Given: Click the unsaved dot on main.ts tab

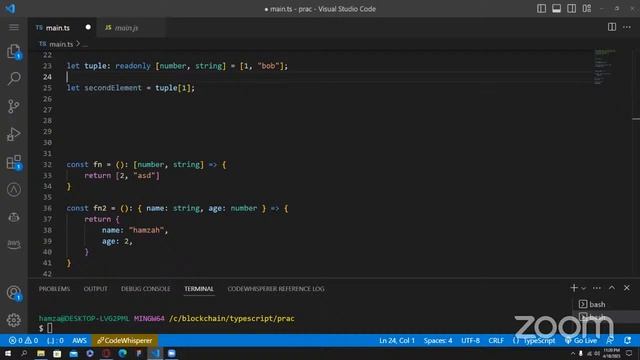Looking at the screenshot, I should pyautogui.click(x=88, y=27).
